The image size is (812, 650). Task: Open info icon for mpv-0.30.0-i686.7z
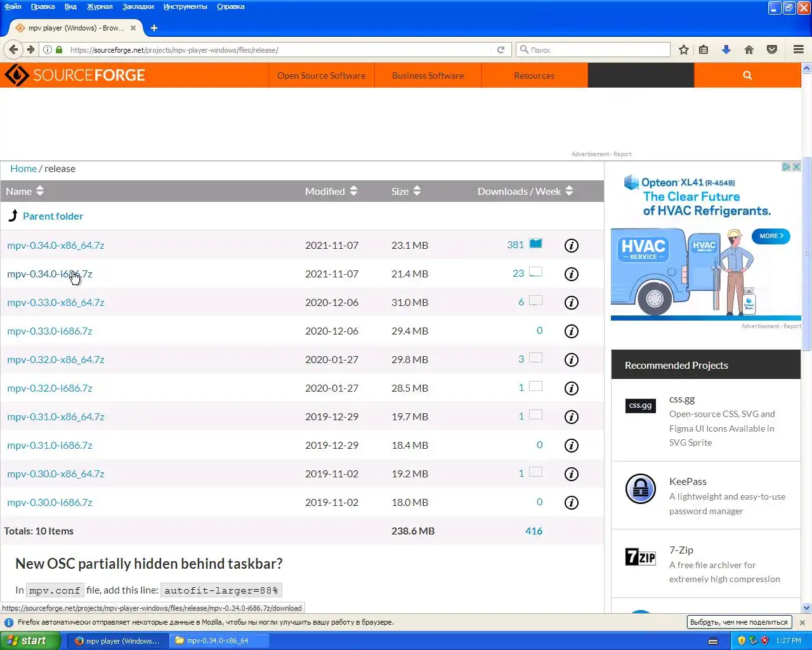[x=572, y=503]
